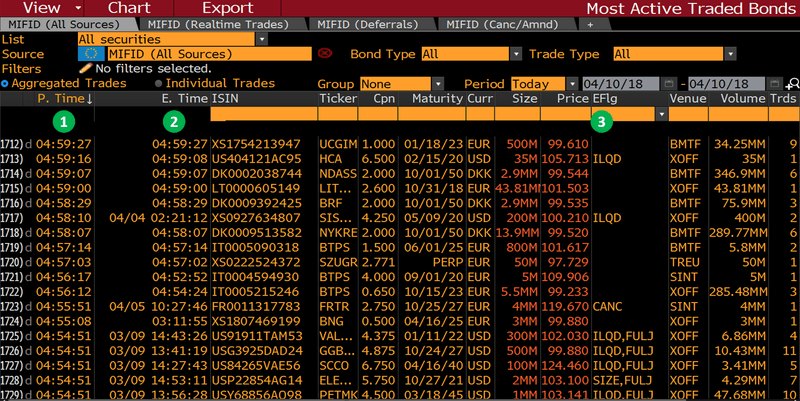Click the pencil edit filters icon

pos(85,69)
